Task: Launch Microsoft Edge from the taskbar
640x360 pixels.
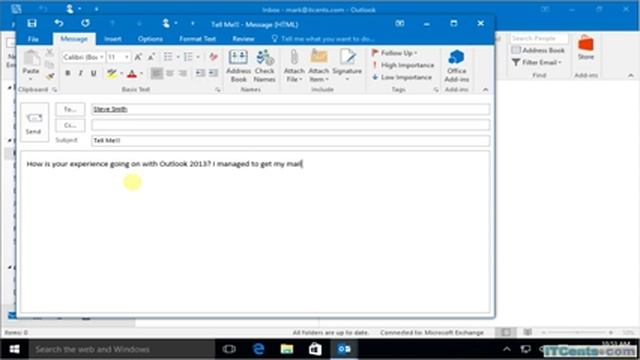Action: [258, 349]
